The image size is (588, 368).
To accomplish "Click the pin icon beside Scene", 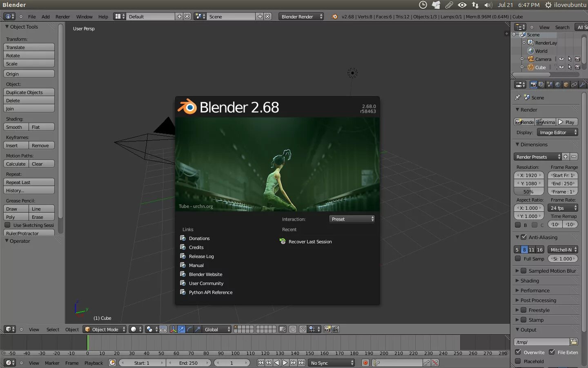I will pos(518,97).
